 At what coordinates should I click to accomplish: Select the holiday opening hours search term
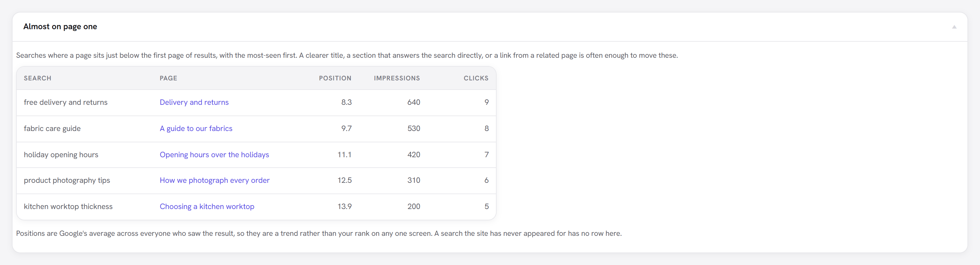click(x=61, y=155)
